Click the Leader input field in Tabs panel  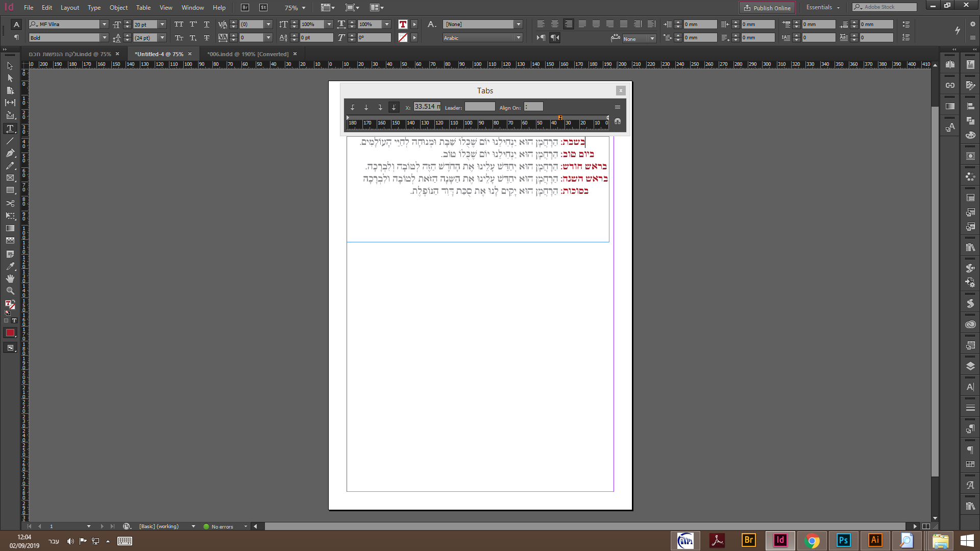click(x=479, y=107)
